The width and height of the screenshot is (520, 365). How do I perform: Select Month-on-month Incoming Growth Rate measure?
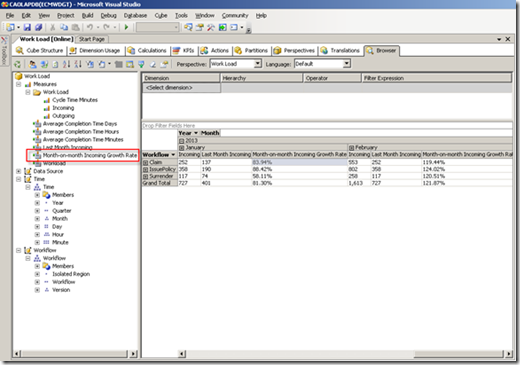90,155
